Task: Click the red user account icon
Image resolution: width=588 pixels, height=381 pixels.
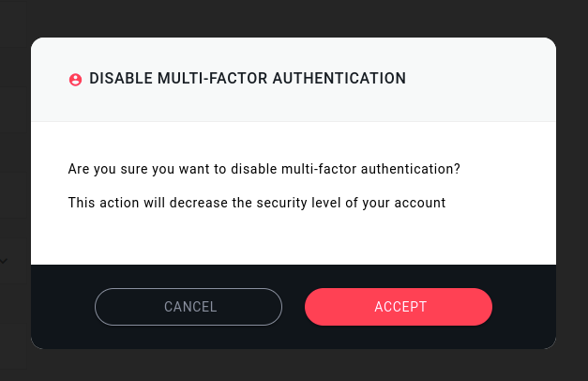Action: click(76, 80)
